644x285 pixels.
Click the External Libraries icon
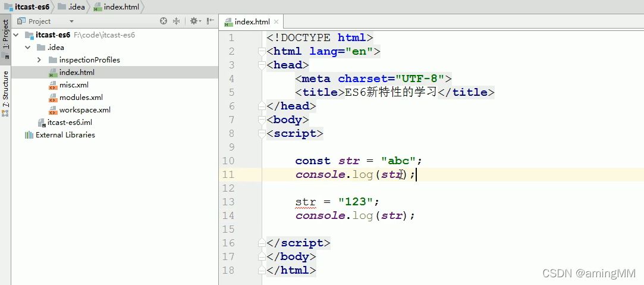click(29, 134)
